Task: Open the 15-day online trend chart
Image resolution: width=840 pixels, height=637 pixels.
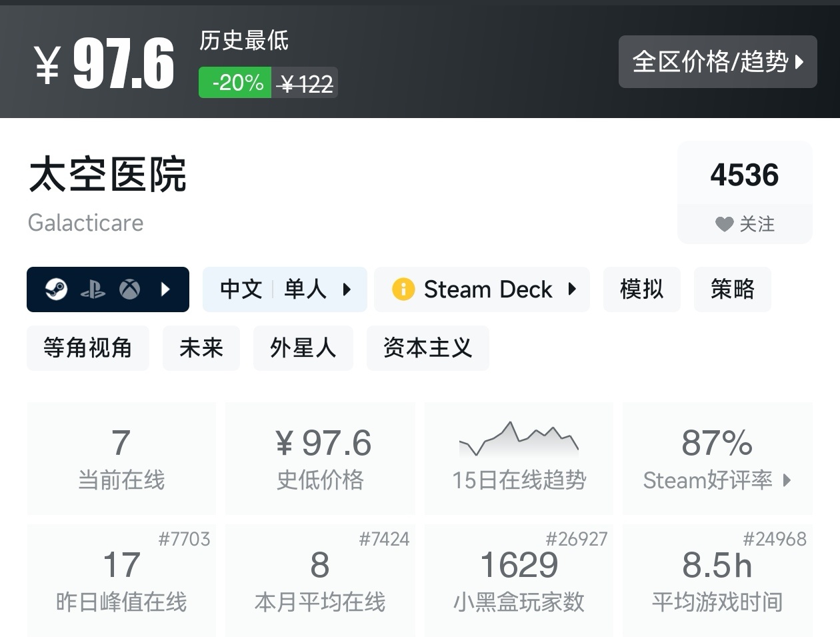Action: [519, 458]
